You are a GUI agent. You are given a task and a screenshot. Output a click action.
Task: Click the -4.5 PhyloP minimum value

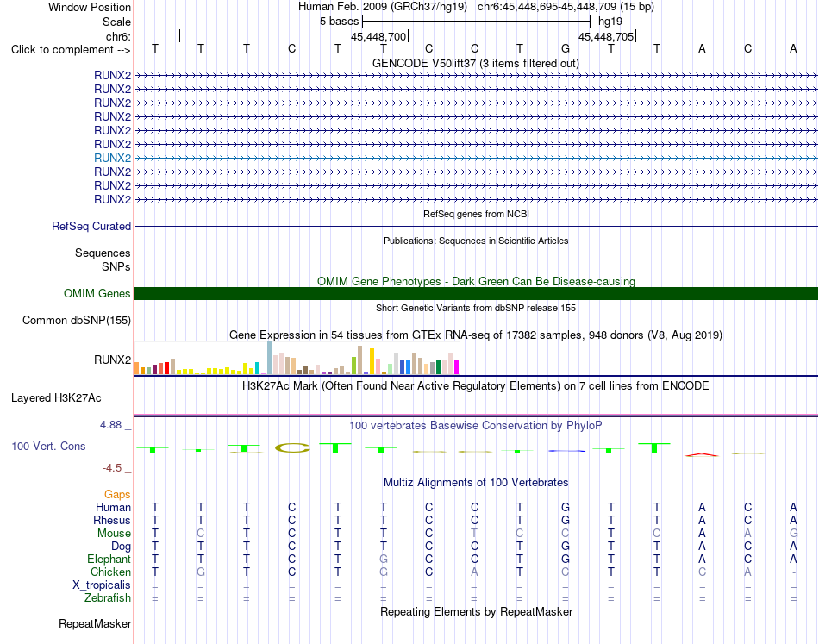[112, 468]
